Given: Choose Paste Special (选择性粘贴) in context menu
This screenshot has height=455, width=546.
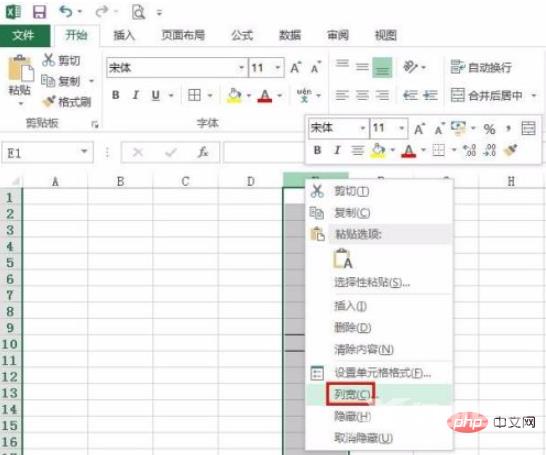Looking at the screenshot, I should click(379, 282).
